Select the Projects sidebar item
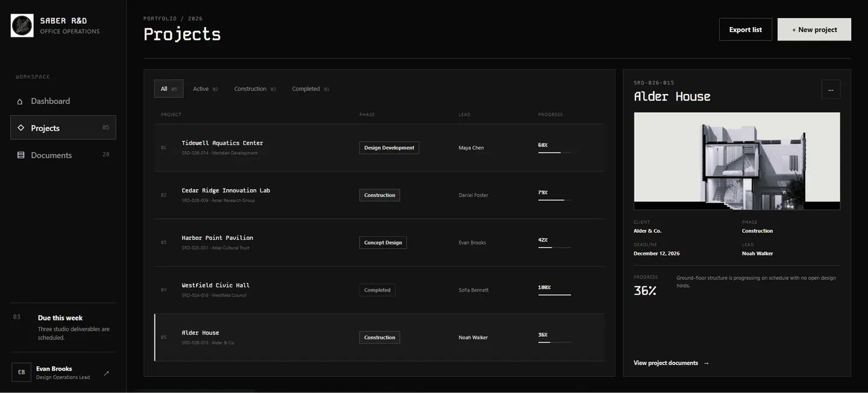This screenshot has width=868, height=393. click(x=63, y=128)
